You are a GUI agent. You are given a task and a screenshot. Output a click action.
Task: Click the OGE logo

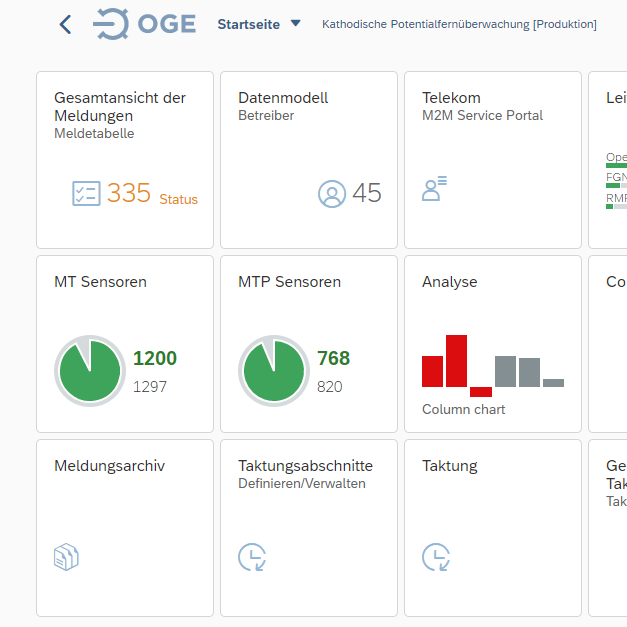[x=144, y=24]
